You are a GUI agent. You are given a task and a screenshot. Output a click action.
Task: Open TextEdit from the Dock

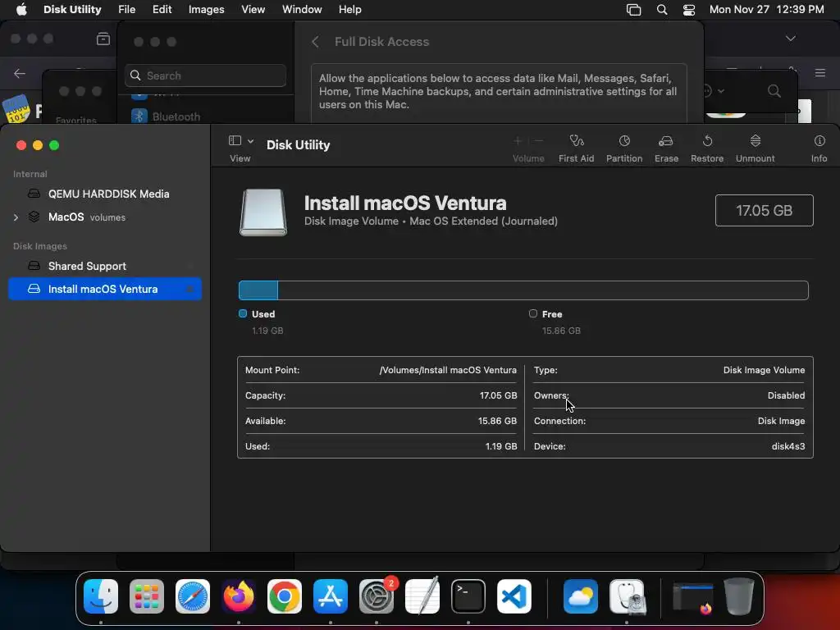coord(422,596)
